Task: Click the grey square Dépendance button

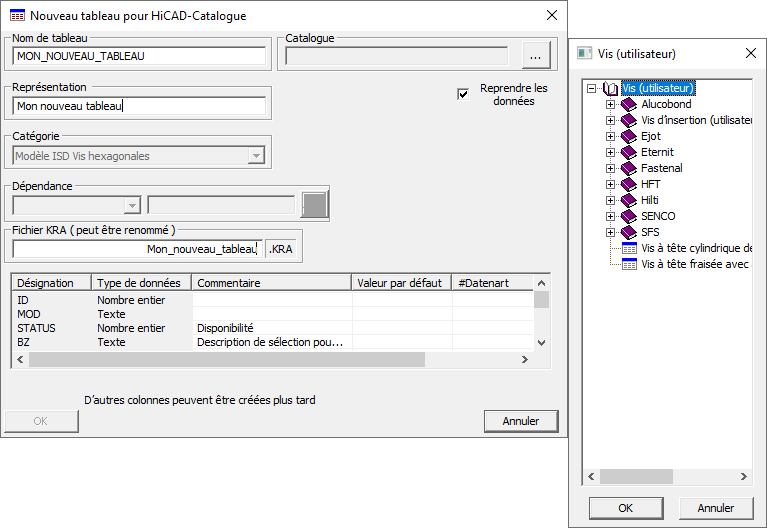Action: click(x=314, y=205)
